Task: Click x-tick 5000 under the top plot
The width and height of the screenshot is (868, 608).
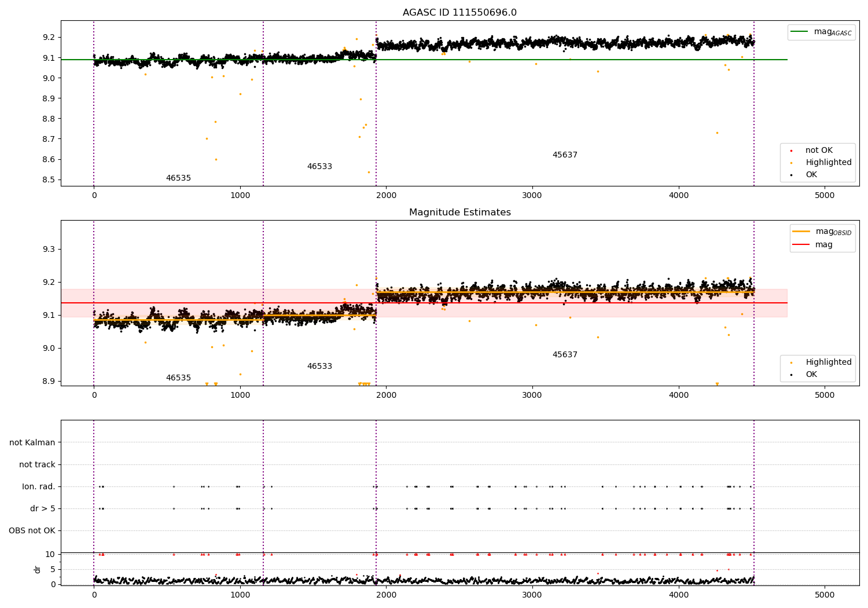Action: 825,196
